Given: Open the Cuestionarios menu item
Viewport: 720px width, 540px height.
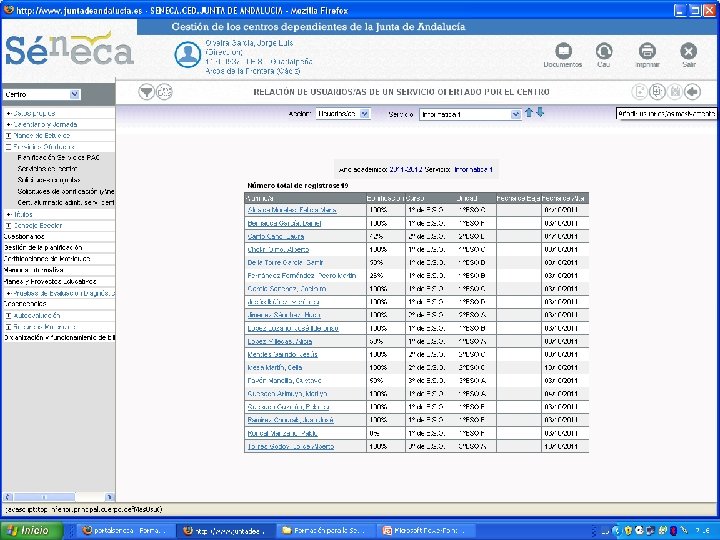Looking at the screenshot, I should point(24,236).
